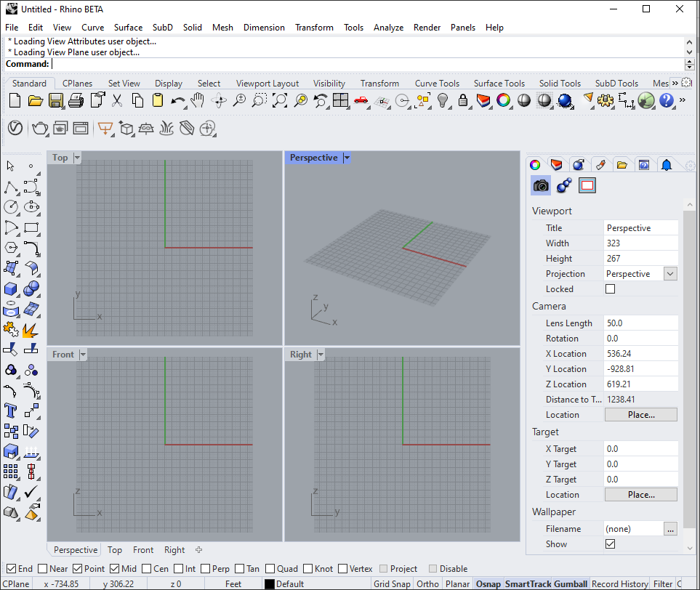Click the Target Location Place button

click(x=641, y=495)
